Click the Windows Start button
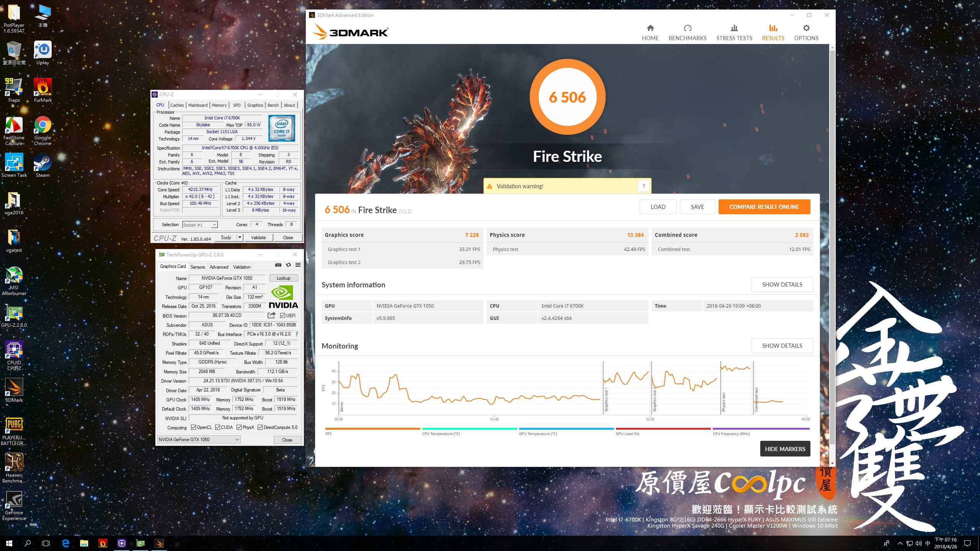980x551 pixels. coord(9,543)
